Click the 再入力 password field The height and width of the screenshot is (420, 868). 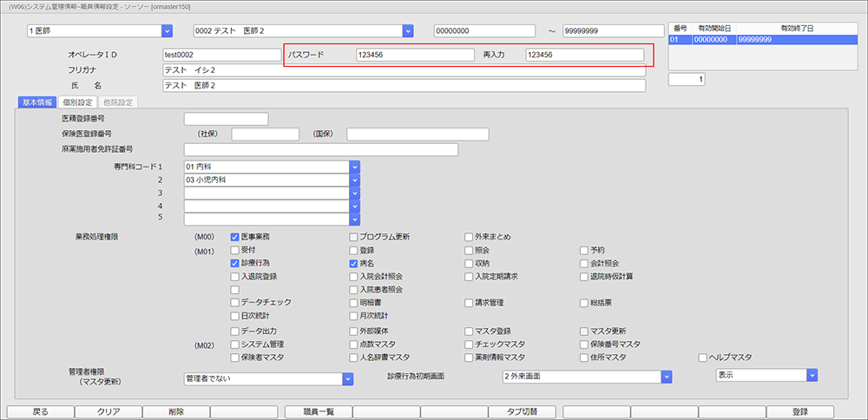[x=584, y=55]
